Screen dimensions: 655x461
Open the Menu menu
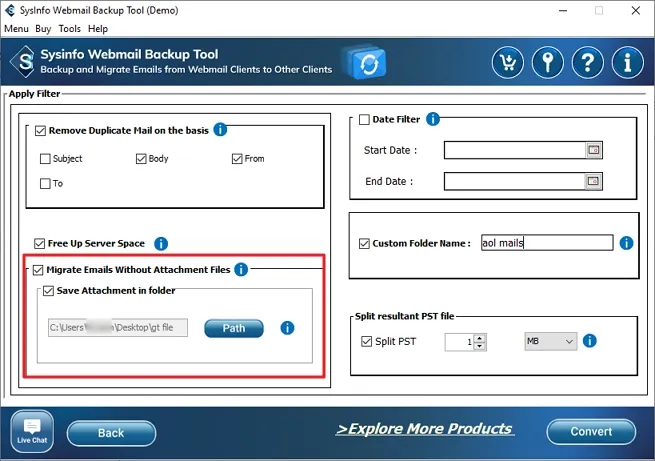tap(16, 29)
